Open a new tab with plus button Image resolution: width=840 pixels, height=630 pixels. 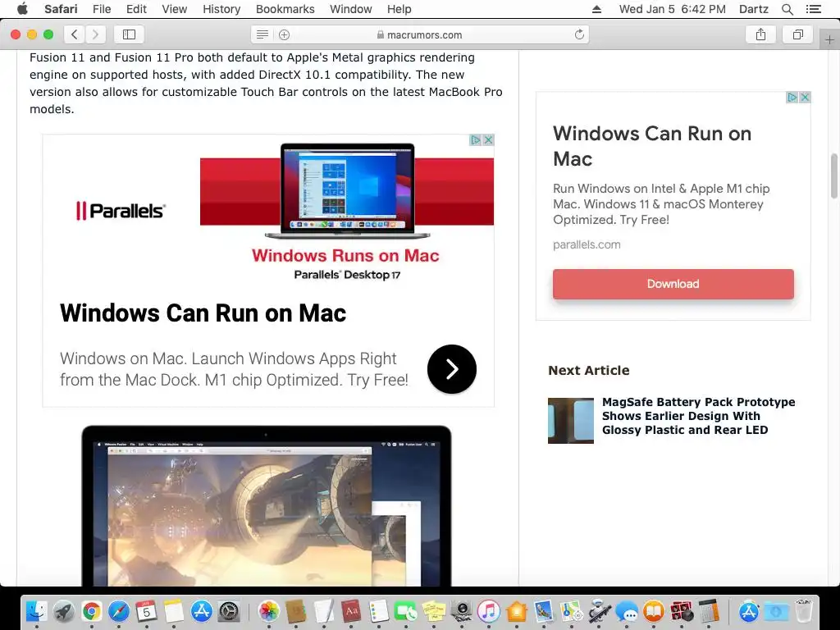[829, 40]
